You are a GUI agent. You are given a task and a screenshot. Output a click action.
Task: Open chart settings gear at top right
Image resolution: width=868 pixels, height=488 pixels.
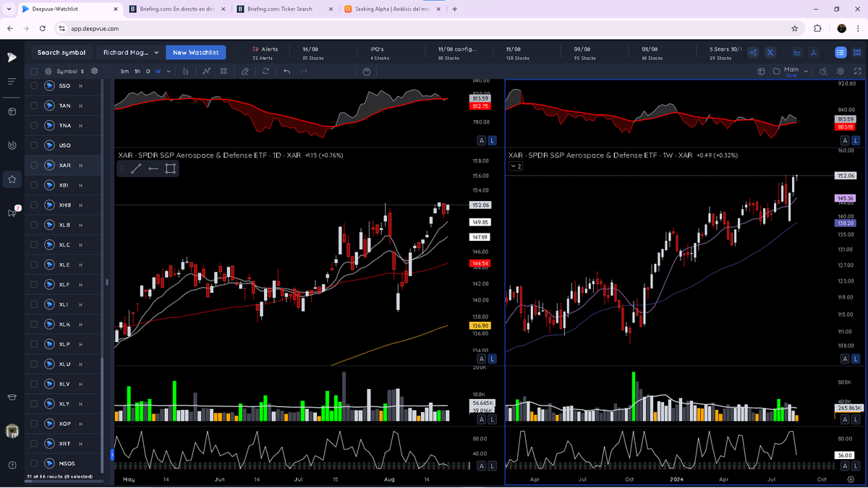pyautogui.click(x=841, y=72)
